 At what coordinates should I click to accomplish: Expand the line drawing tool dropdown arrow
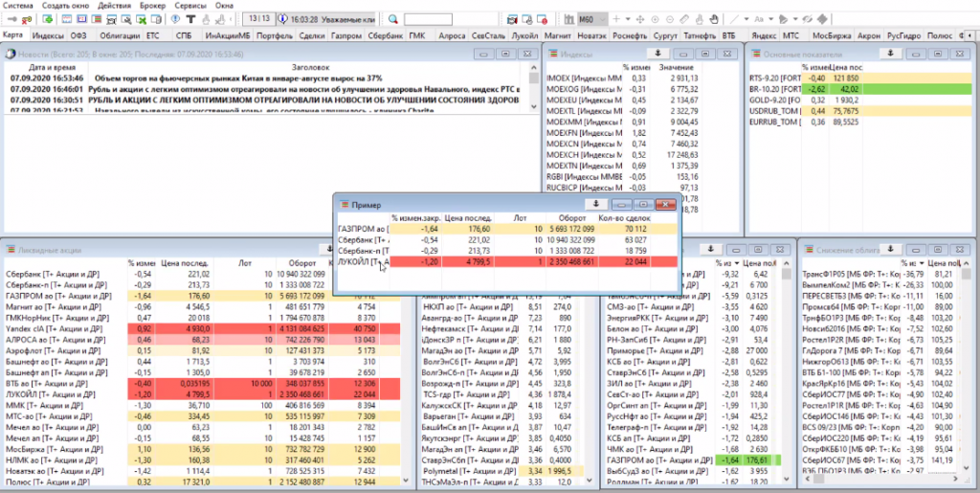point(746,19)
